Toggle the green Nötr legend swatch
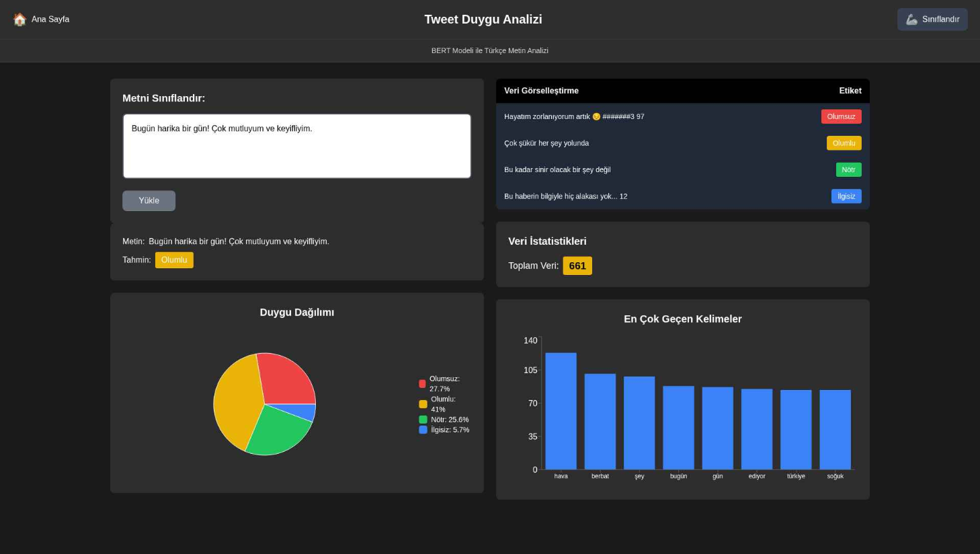The height and width of the screenshot is (554, 980). point(423,420)
